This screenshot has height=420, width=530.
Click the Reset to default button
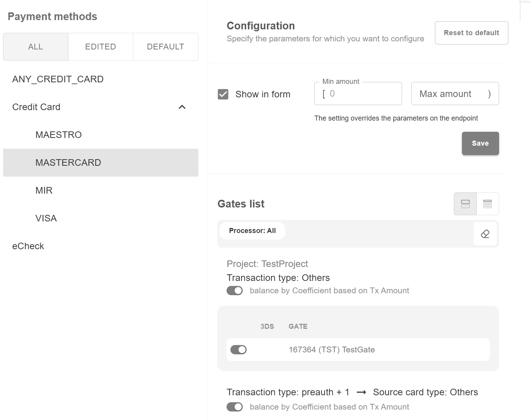pyautogui.click(x=471, y=33)
